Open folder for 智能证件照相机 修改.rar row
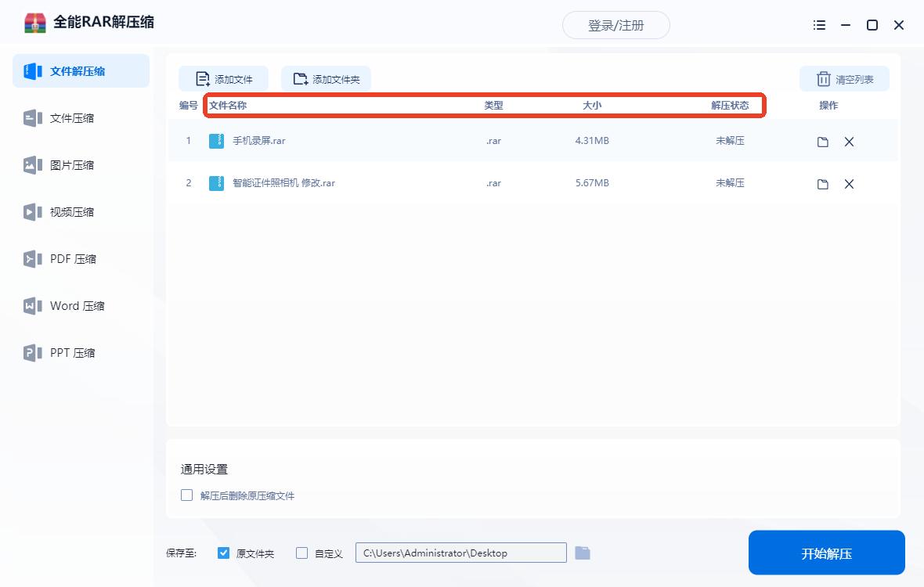This screenshot has height=587, width=924. point(822,184)
